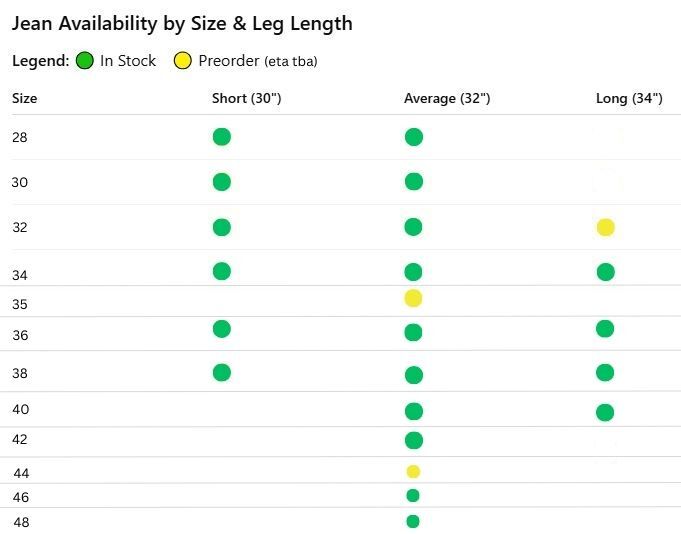
Task: Select size 38 Short in-stock dot
Action: tap(222, 373)
